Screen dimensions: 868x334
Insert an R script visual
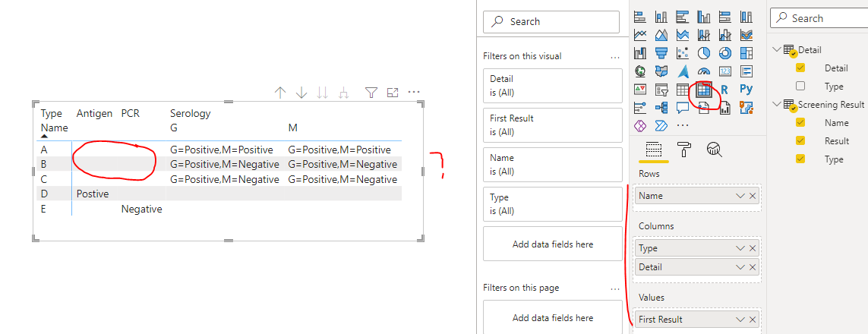pos(724,89)
